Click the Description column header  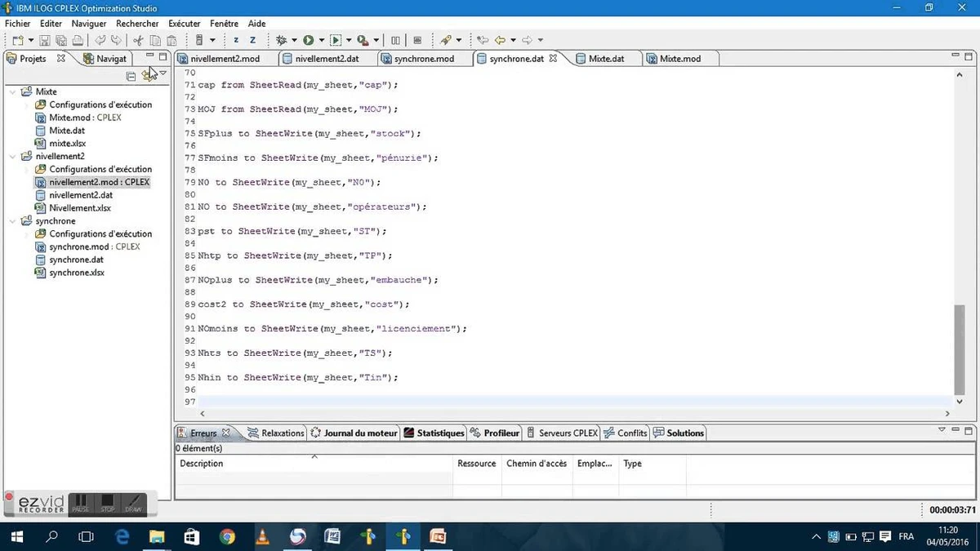click(314, 464)
